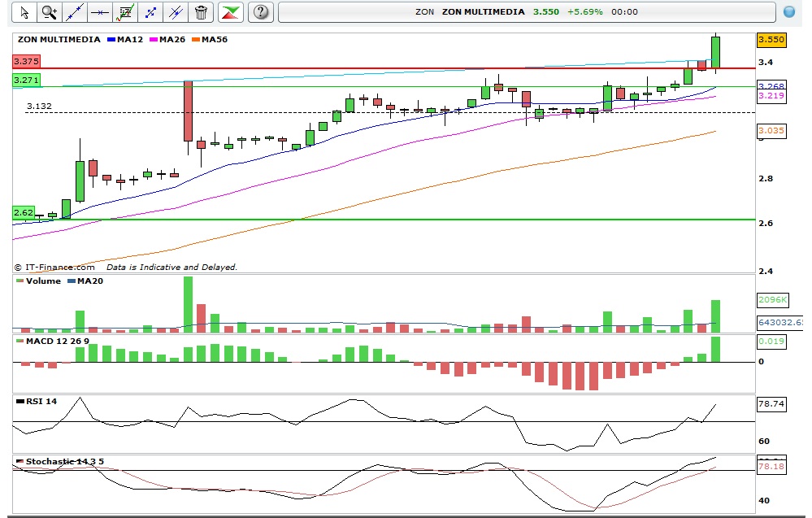The width and height of the screenshot is (812, 518).
Task: Click the 3.132 dashed line label
Action: 39,107
